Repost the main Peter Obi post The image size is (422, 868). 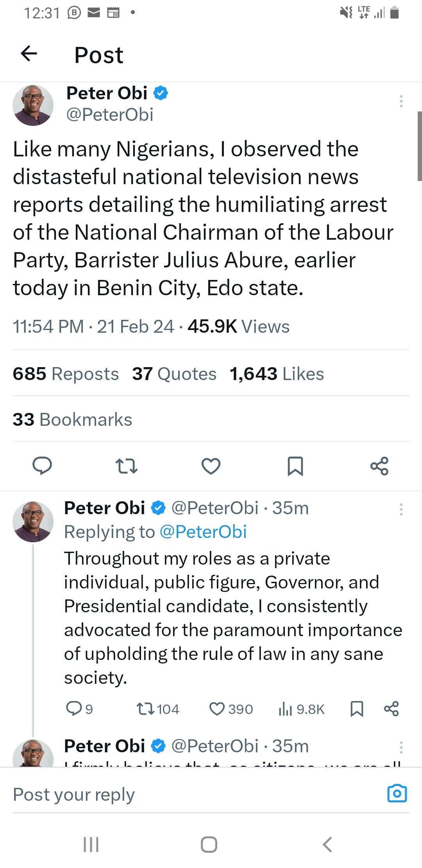tap(127, 466)
